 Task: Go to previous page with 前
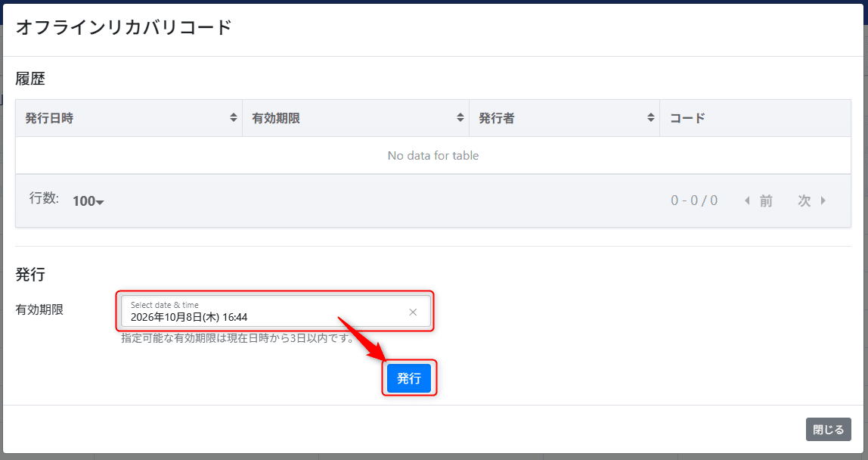coord(758,200)
